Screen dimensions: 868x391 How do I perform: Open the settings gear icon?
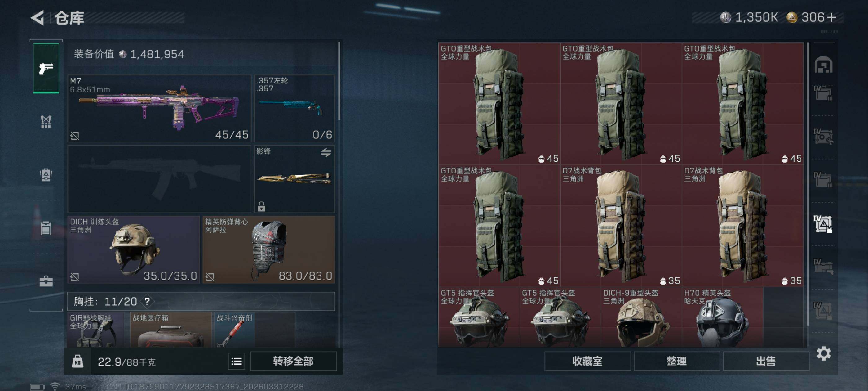pos(824,353)
